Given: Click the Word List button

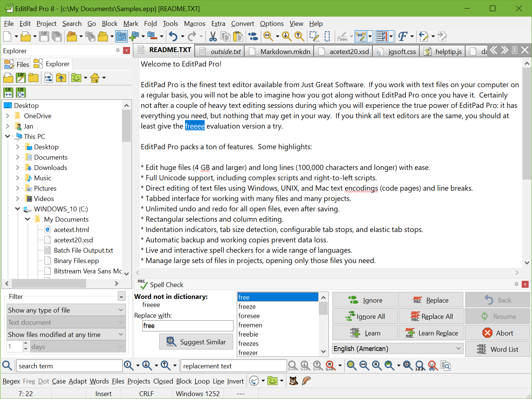Looking at the screenshot, I should click(x=497, y=349).
